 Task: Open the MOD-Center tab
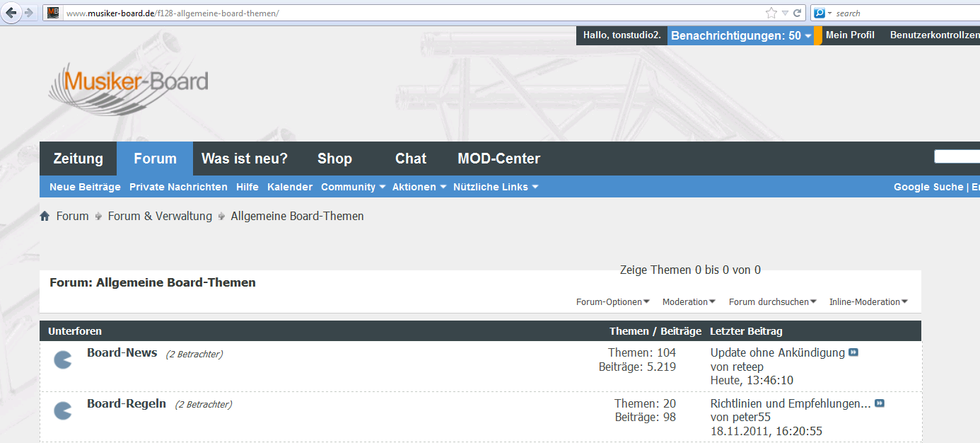coord(499,159)
